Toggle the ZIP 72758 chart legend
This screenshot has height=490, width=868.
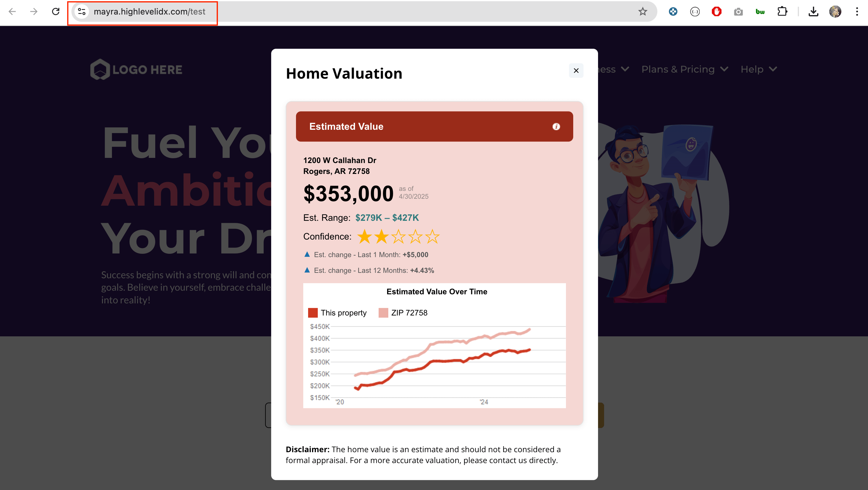point(403,312)
